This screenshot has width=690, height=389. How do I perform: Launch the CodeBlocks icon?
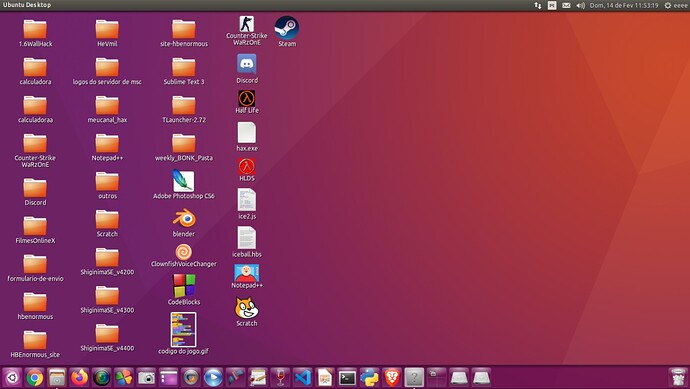point(184,285)
